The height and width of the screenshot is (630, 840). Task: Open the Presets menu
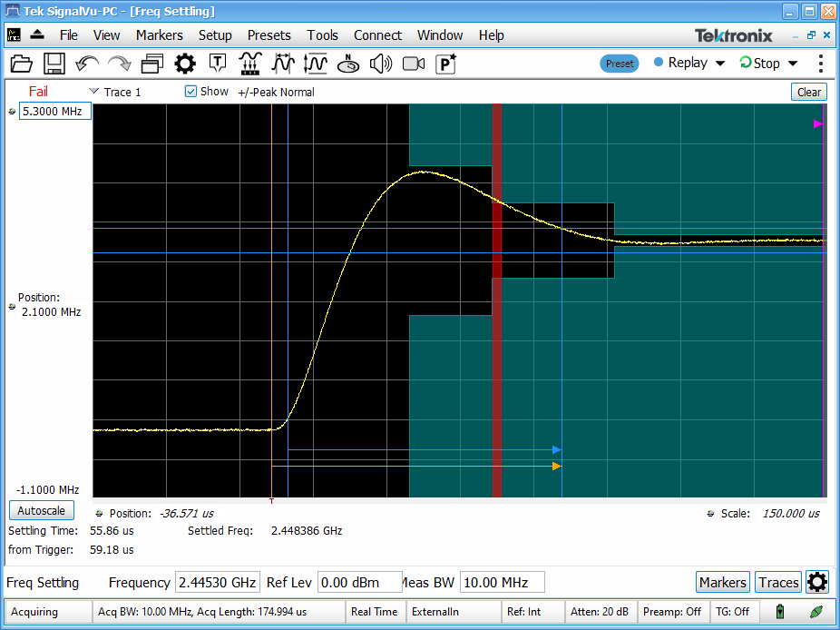269,35
